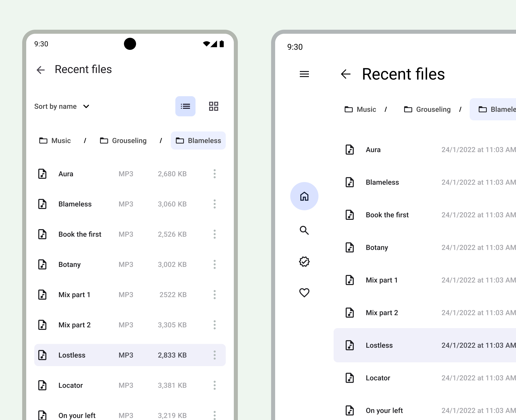
Task: Open more options for Mix part 2
Action: [x=214, y=324]
